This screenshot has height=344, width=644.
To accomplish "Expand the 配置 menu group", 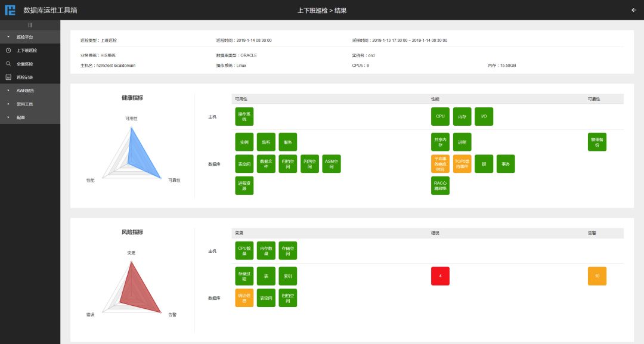I will tap(30, 117).
